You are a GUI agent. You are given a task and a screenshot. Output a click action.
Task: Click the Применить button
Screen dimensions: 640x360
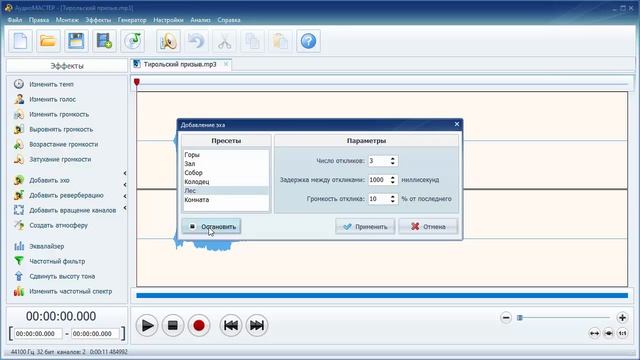[365, 227]
